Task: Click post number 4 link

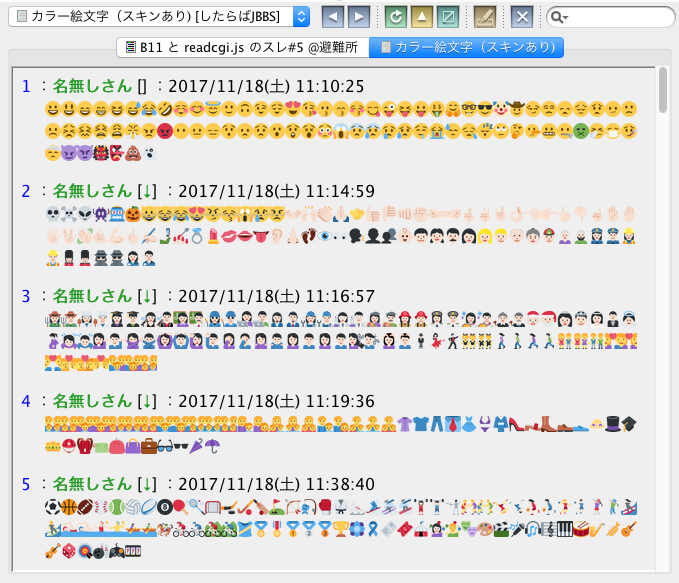Action: pyautogui.click(x=26, y=401)
